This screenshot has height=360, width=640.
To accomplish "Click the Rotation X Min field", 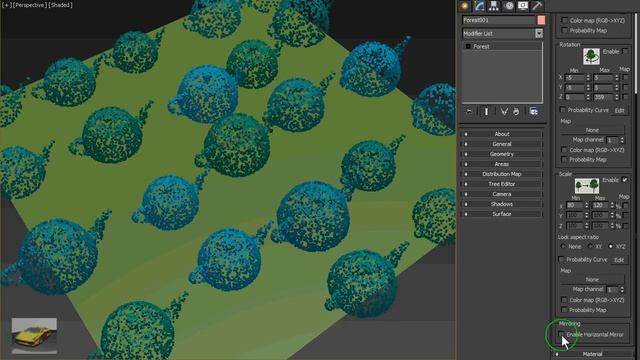I will click(x=575, y=77).
